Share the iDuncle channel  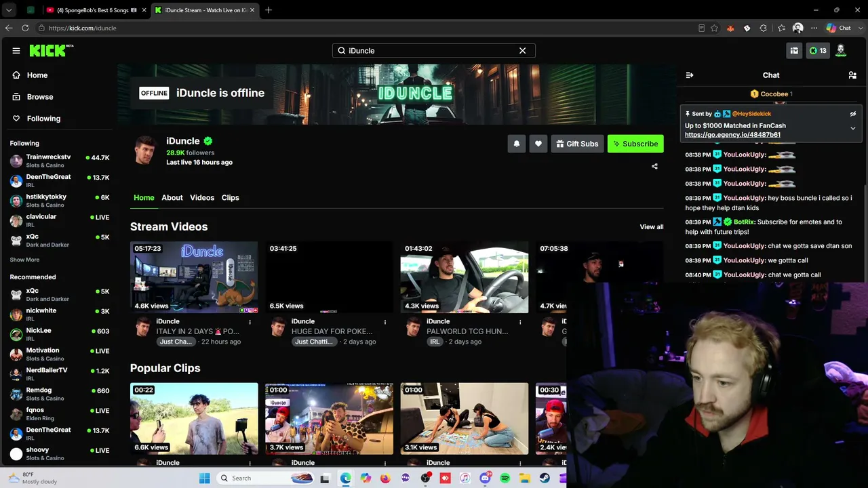click(x=654, y=166)
